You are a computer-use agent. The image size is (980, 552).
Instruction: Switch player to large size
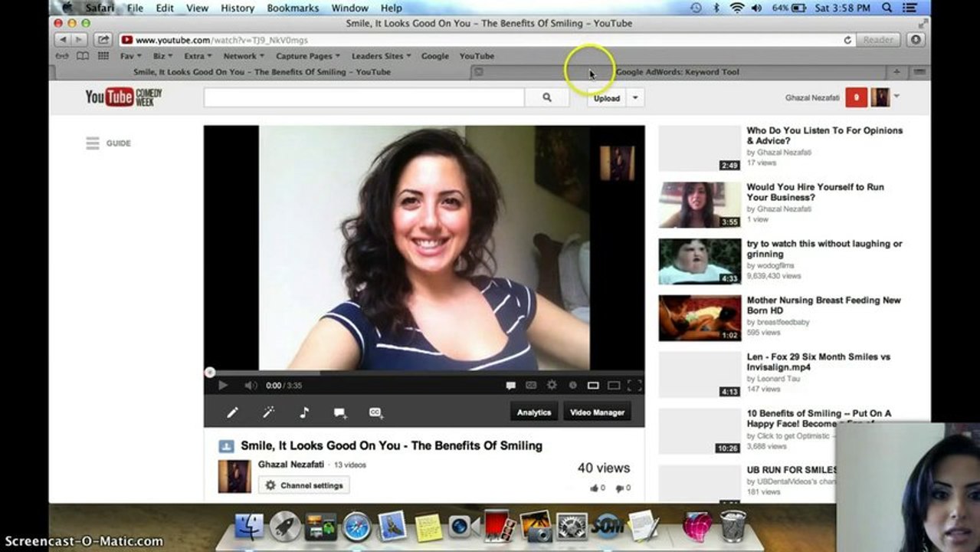[614, 386]
